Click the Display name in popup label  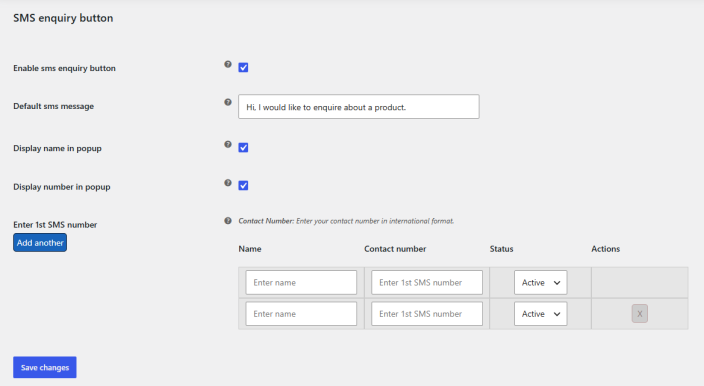click(57, 149)
